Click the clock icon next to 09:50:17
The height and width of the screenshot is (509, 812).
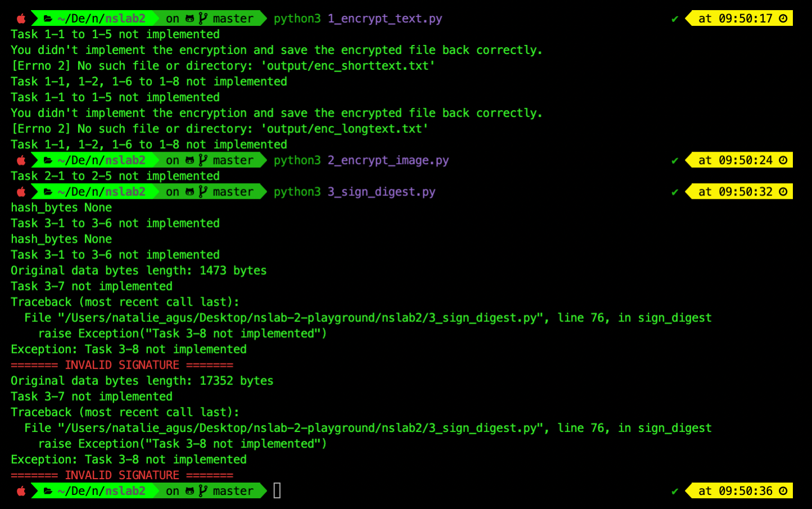click(783, 19)
